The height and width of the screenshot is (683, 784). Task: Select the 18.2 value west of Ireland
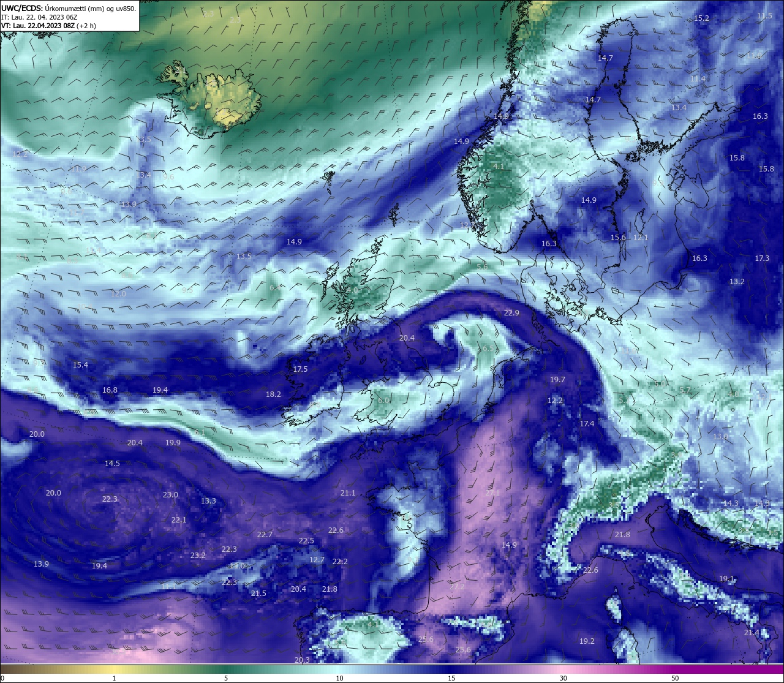coord(273,394)
